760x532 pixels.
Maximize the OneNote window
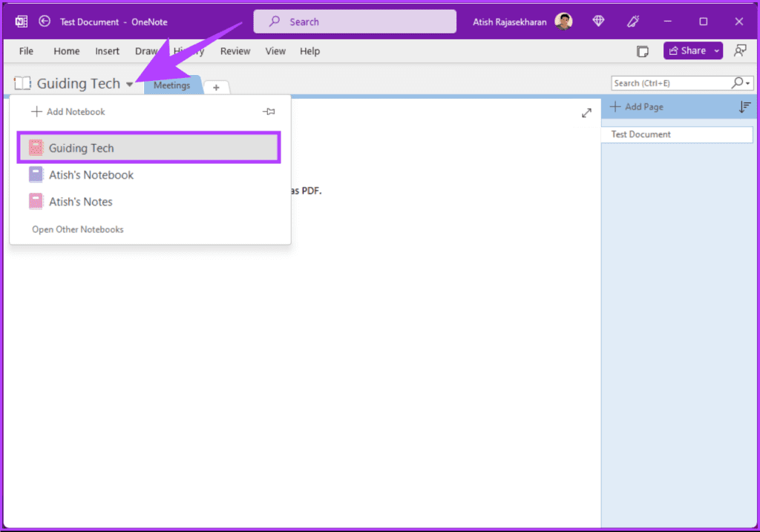[704, 22]
